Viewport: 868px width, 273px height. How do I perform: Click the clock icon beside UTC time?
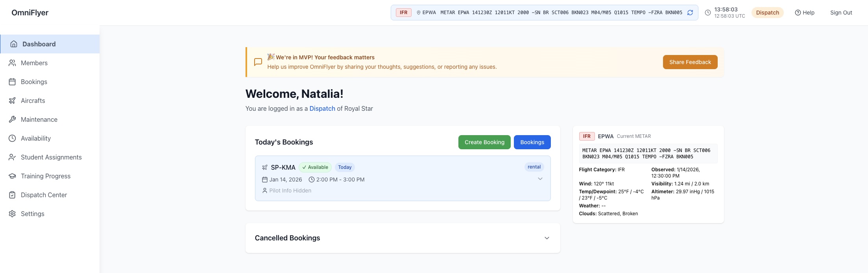click(x=707, y=13)
